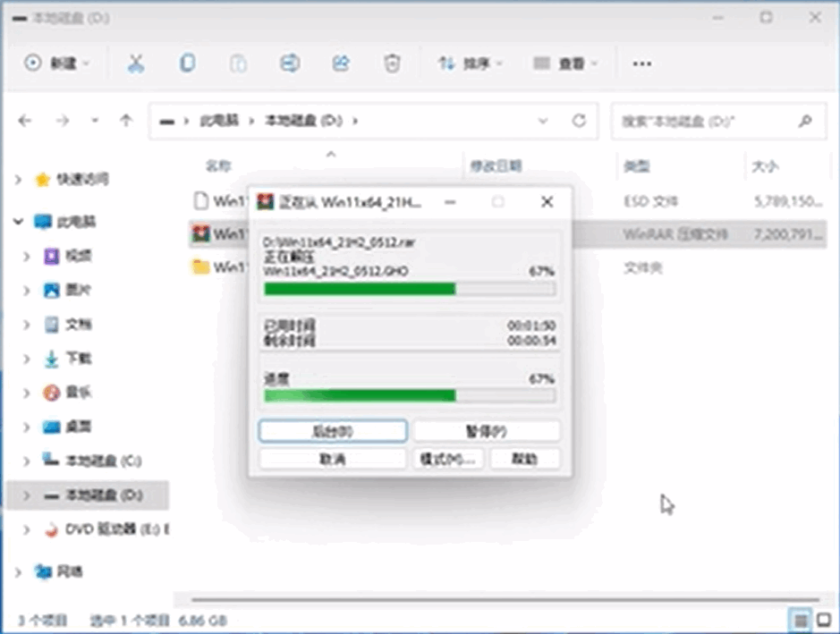Collapse the 此电脑 This PC node
This screenshot has height=634, width=840.
point(18,221)
